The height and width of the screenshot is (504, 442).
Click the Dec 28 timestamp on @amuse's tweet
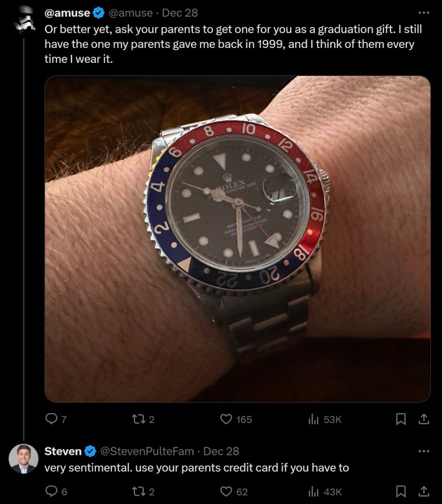coord(181,12)
